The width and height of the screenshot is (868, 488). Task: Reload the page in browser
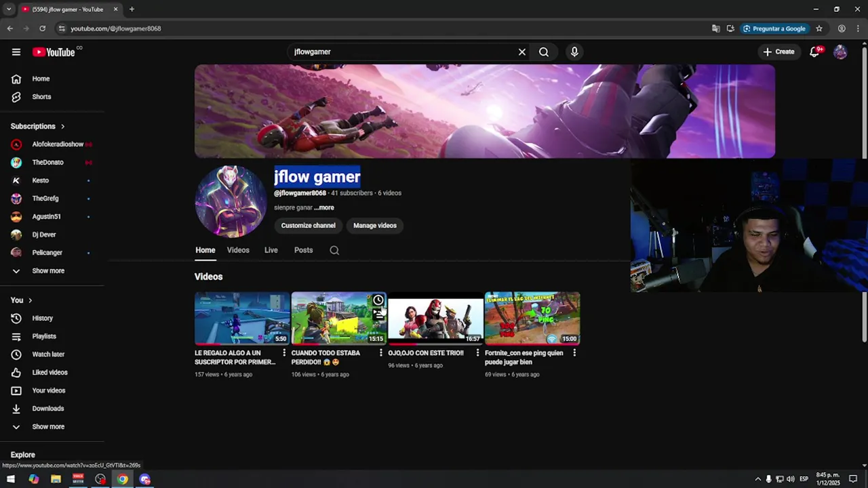(42, 28)
